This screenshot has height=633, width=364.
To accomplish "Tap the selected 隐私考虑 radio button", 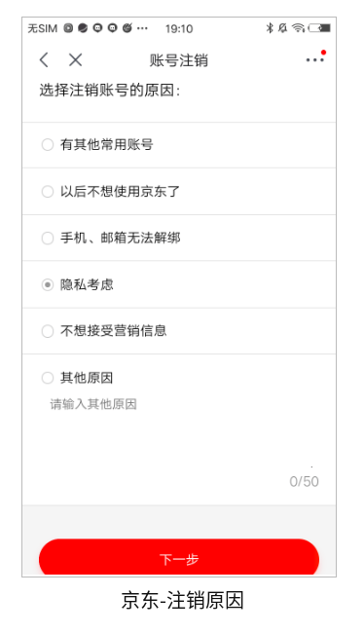I will tap(48, 284).
